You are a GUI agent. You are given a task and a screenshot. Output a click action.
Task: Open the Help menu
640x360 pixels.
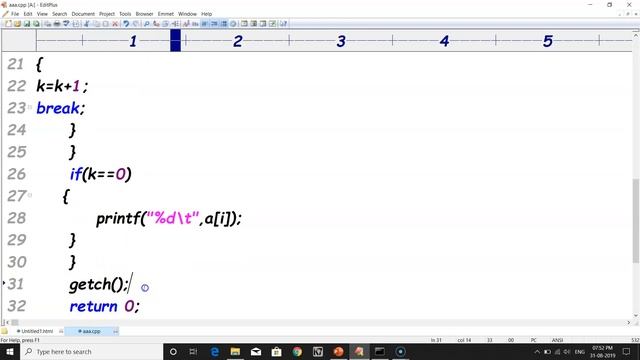(207, 14)
